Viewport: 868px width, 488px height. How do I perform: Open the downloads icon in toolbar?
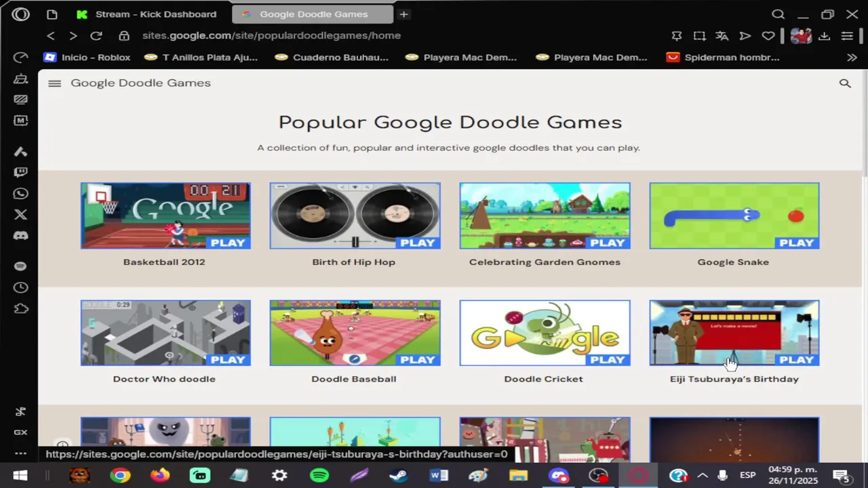pos(824,36)
